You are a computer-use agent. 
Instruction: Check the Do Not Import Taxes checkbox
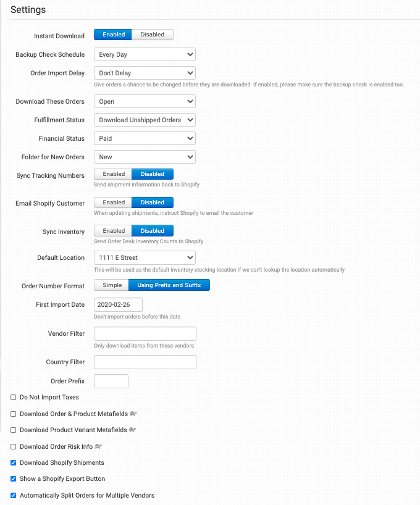tap(13, 397)
